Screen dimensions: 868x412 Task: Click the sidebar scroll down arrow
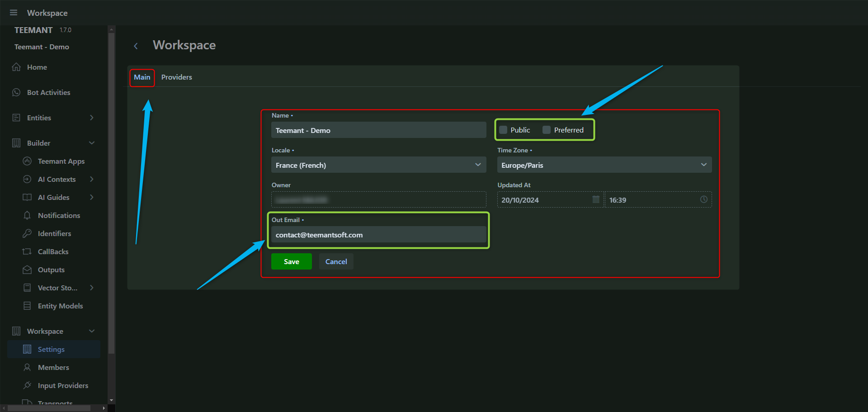pyautogui.click(x=111, y=401)
